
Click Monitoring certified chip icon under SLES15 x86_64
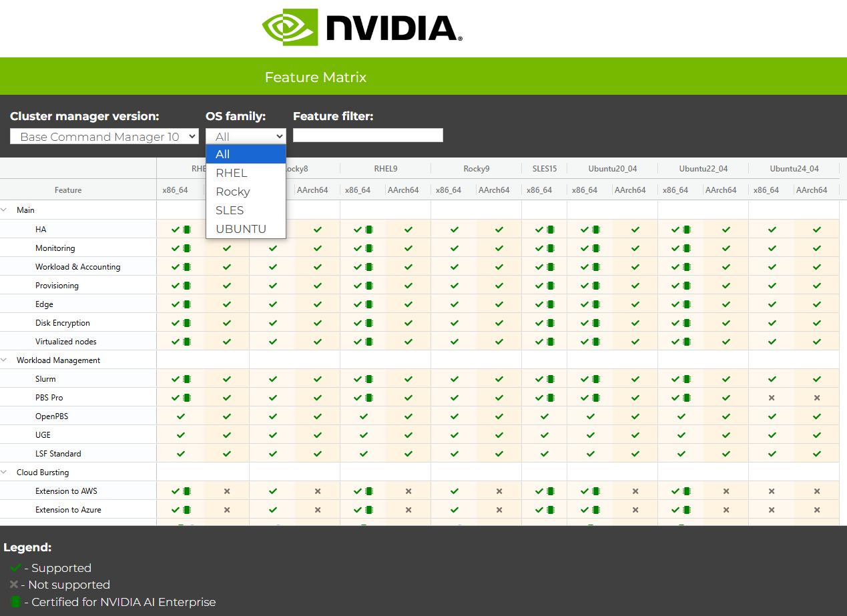(x=551, y=248)
